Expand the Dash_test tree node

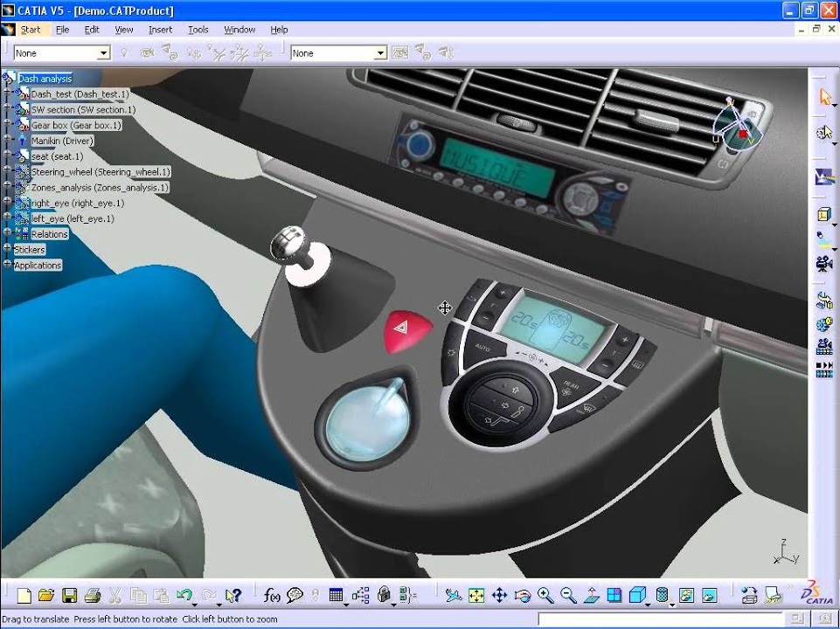8,94
